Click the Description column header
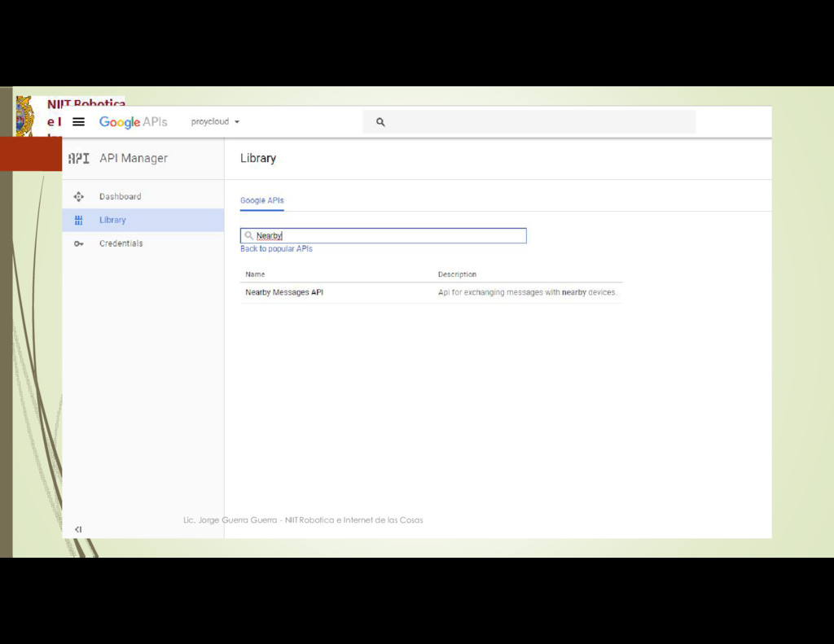The image size is (834, 644). click(x=457, y=274)
